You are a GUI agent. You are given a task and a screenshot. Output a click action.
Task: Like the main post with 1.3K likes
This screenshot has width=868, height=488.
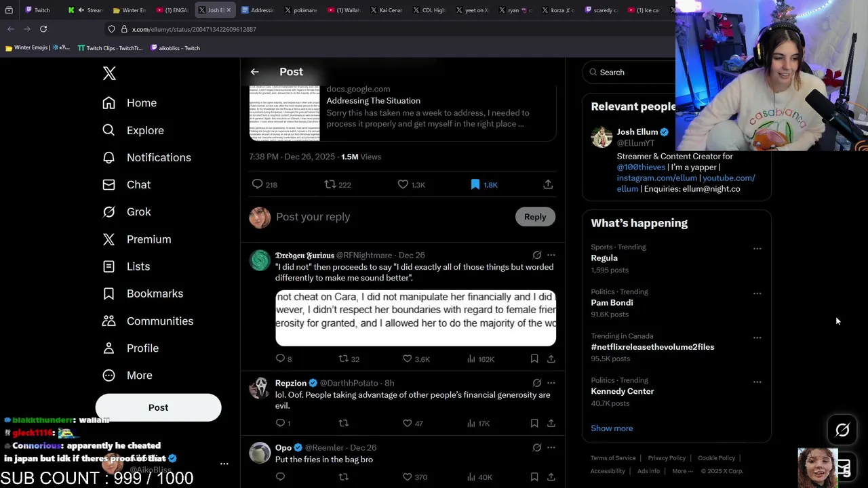click(411, 184)
